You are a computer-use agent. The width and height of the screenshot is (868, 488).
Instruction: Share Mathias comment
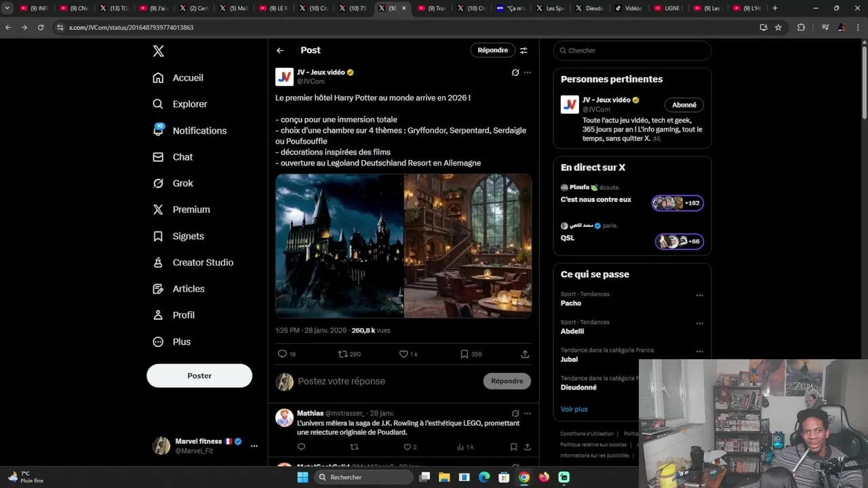(x=527, y=447)
